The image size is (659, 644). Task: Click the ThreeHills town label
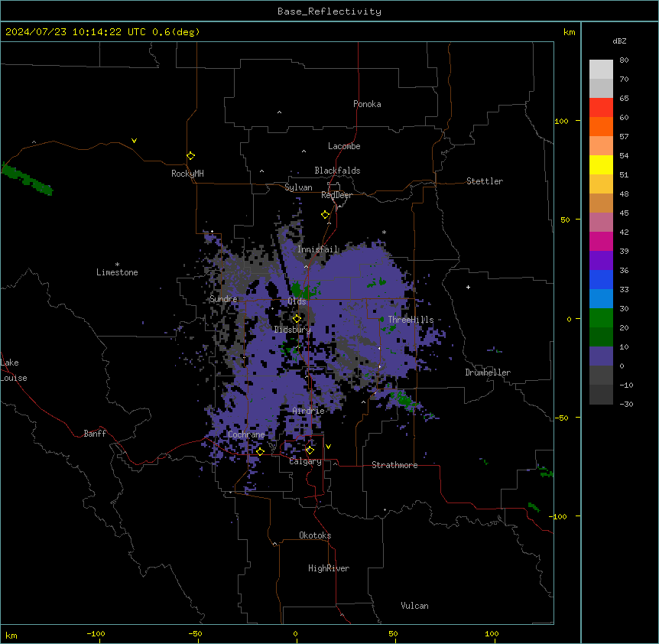pos(411,320)
